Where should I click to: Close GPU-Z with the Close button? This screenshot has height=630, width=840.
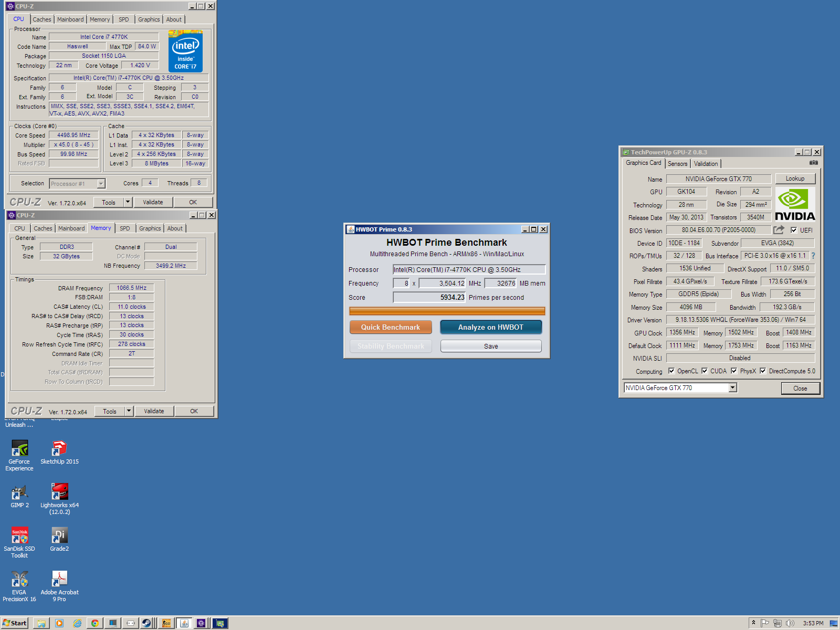coord(800,388)
